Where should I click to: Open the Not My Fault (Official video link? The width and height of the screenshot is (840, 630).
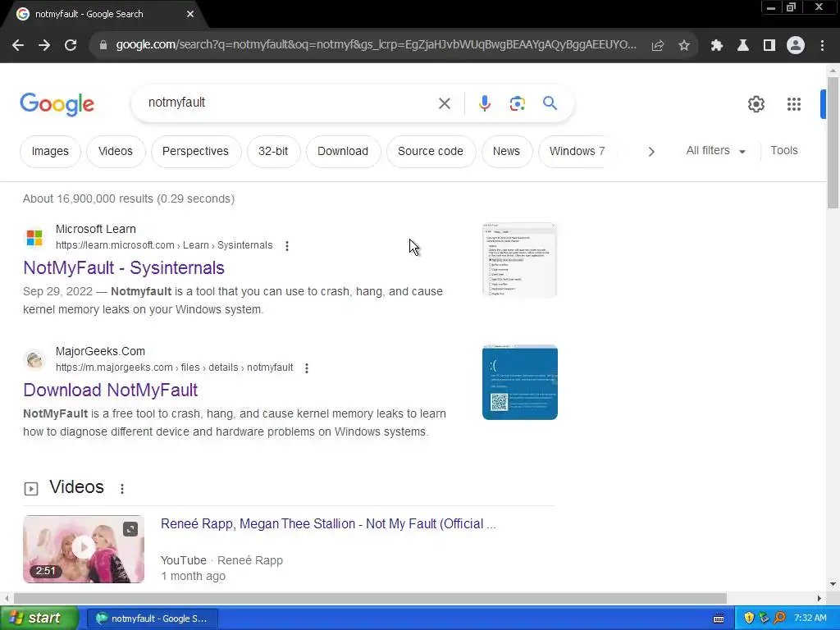[328, 524]
